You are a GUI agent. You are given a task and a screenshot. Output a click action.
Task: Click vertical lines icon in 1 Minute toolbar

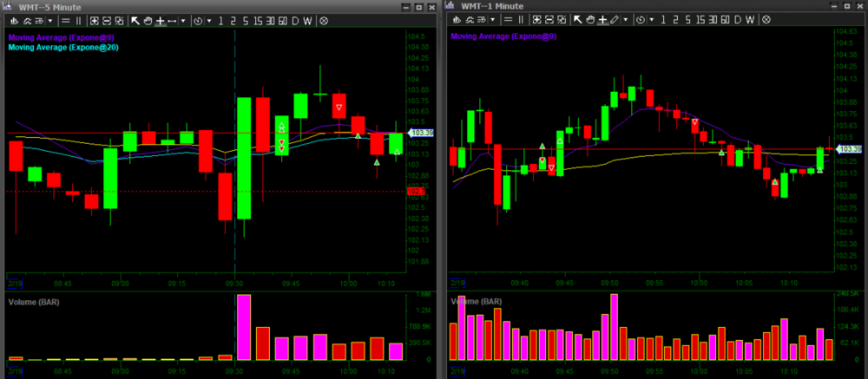click(523, 19)
